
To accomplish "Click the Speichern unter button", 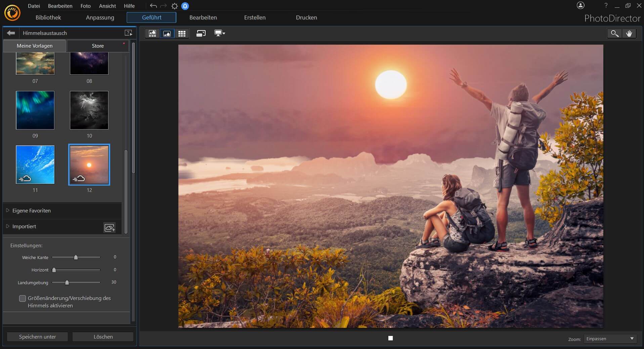I will point(38,337).
